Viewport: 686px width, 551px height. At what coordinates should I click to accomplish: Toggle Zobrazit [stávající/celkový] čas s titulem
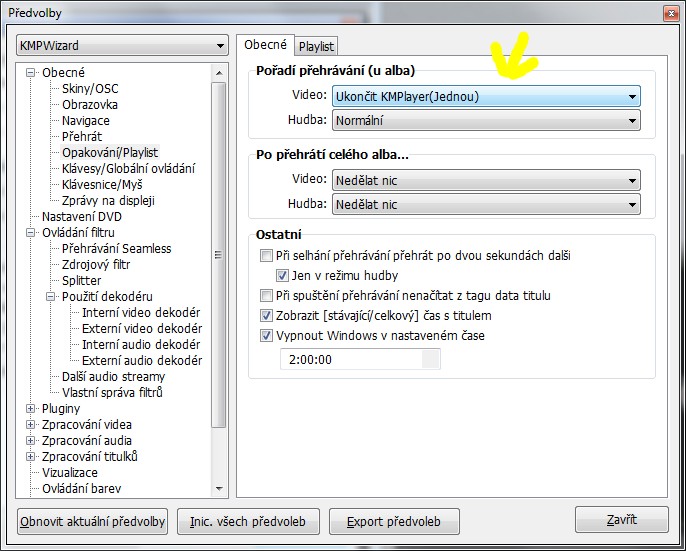[x=266, y=316]
